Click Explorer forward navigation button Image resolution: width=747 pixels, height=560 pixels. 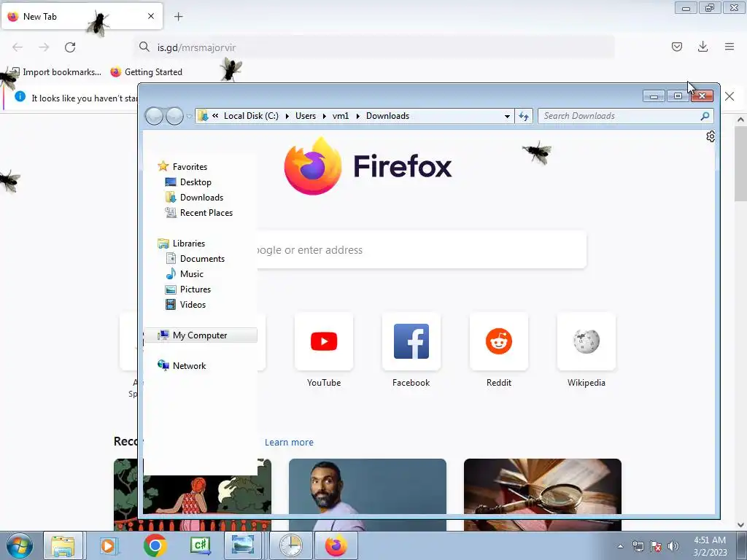pyautogui.click(x=175, y=116)
